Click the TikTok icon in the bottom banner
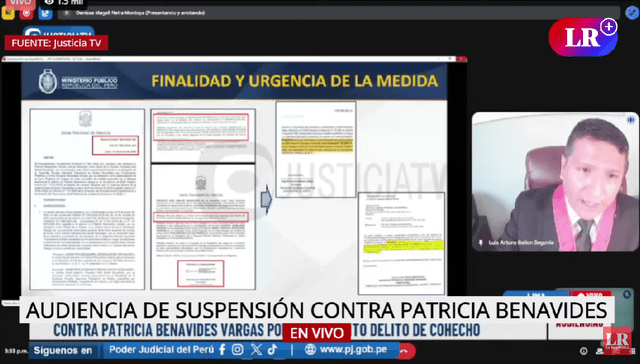640x364 pixels. click(x=273, y=350)
